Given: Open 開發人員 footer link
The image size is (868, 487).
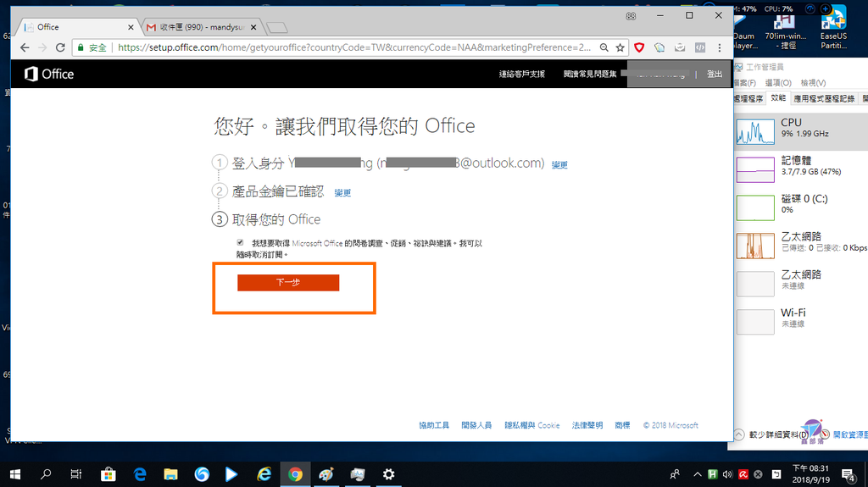Looking at the screenshot, I should pos(476,425).
